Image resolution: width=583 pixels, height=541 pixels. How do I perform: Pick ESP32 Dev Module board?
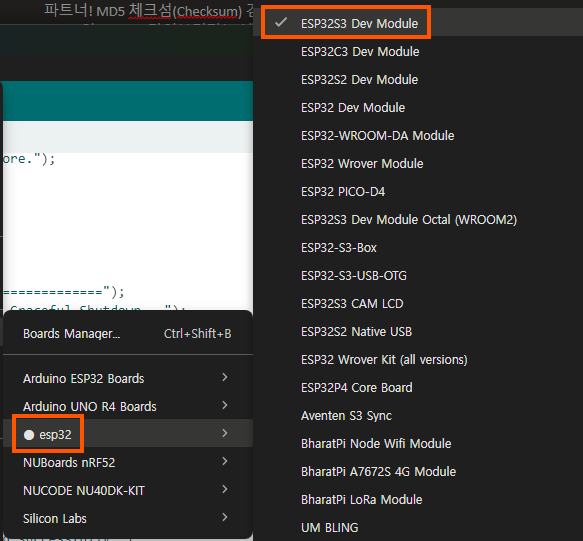coord(418,107)
